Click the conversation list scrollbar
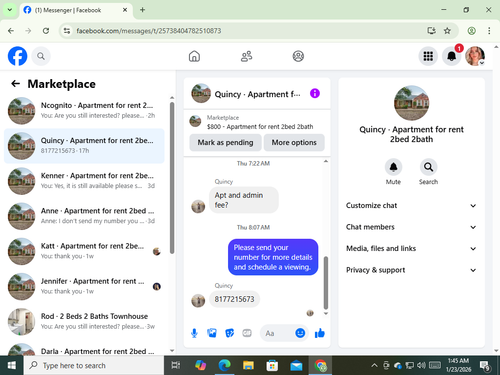Viewport: 500px width, 375px height. point(172,178)
